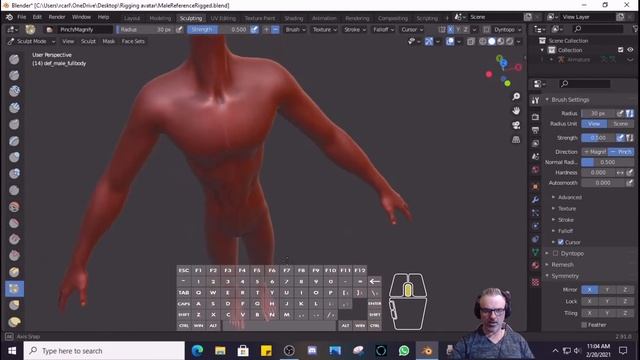Image resolution: width=640 pixels, height=360 pixels.
Task: Select the Pinch brush in the sculpt toolbar
Action: point(14,289)
